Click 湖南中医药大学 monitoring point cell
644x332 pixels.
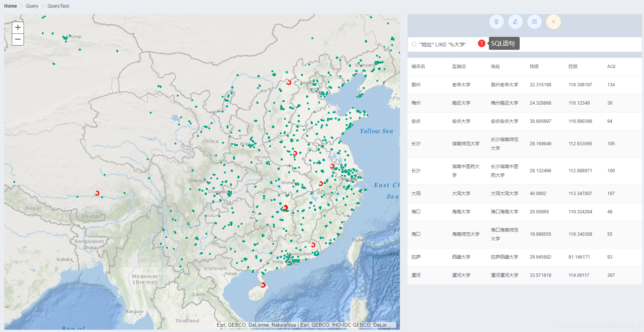466,171
